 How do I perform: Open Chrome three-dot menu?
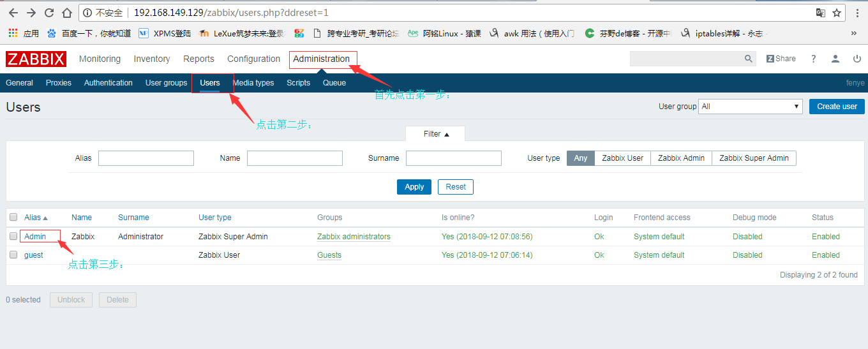click(x=857, y=13)
